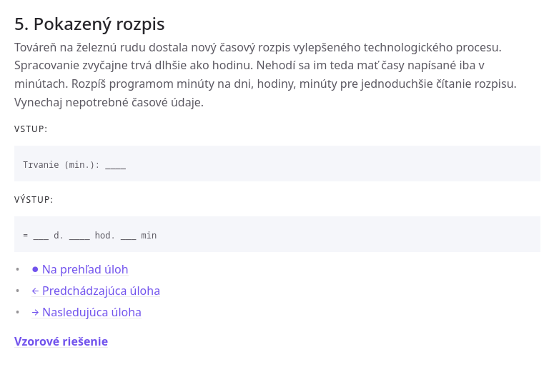The width and height of the screenshot is (554, 392).
Task: Click the blank after Trvanie (min.):
Action: pos(115,165)
